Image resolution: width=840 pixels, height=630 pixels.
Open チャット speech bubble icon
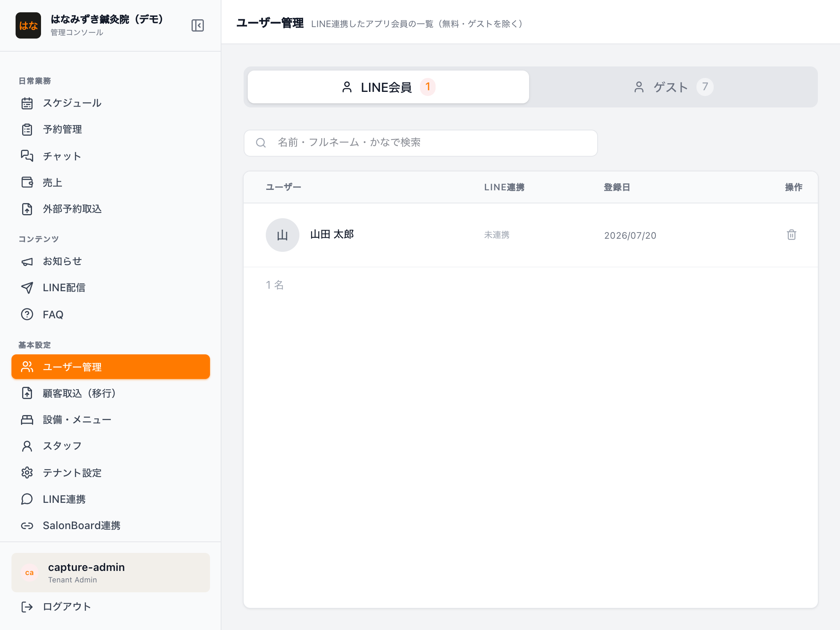[27, 156]
